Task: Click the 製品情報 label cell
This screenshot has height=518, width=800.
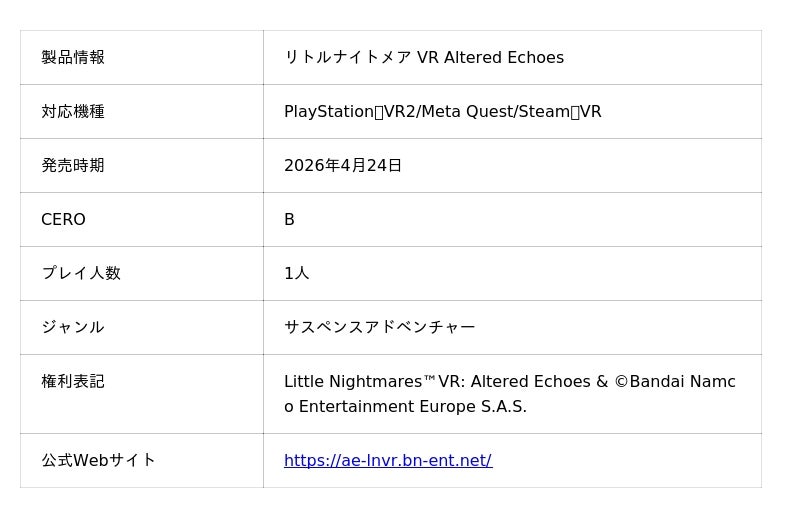Action: click(73, 57)
